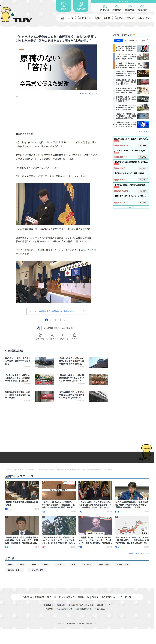Open the 番組審議会 footer link

click(48, 605)
